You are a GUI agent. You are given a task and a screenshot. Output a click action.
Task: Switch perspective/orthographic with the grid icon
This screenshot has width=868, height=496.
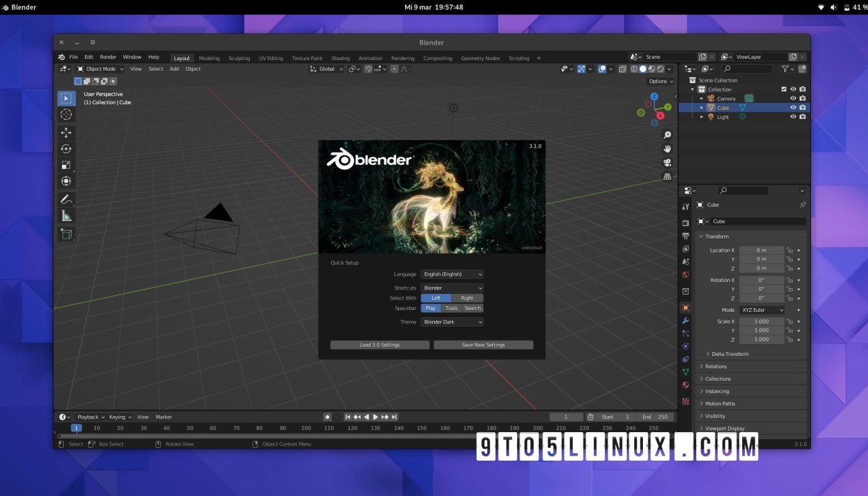pos(667,177)
